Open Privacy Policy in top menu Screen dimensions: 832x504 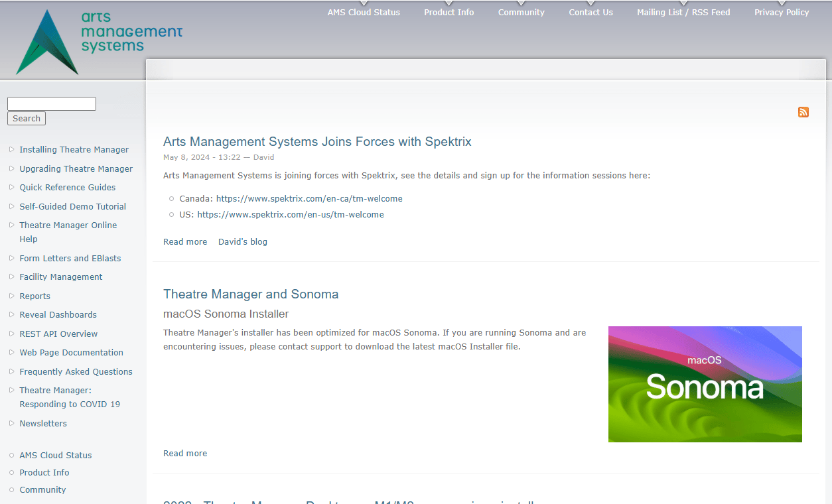782,12
